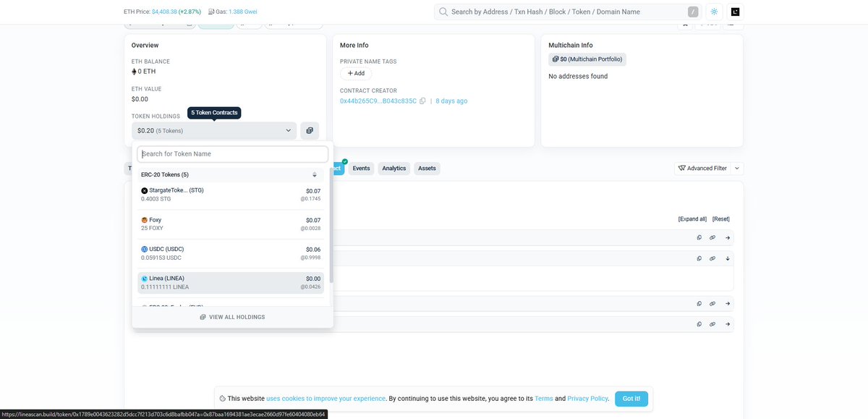
Task: Click the Advanced Filter funnel icon
Action: coord(681,169)
